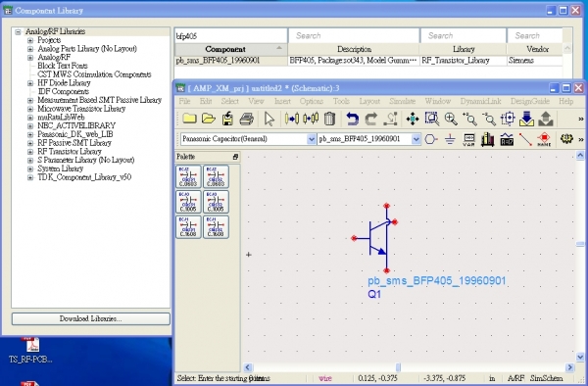588x386 pixels.
Task: Click the schematic vertical scrollbar down arrow
Action: [580, 357]
